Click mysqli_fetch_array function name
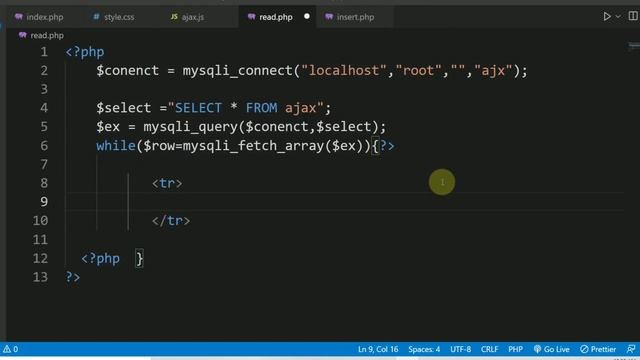 tap(253, 146)
